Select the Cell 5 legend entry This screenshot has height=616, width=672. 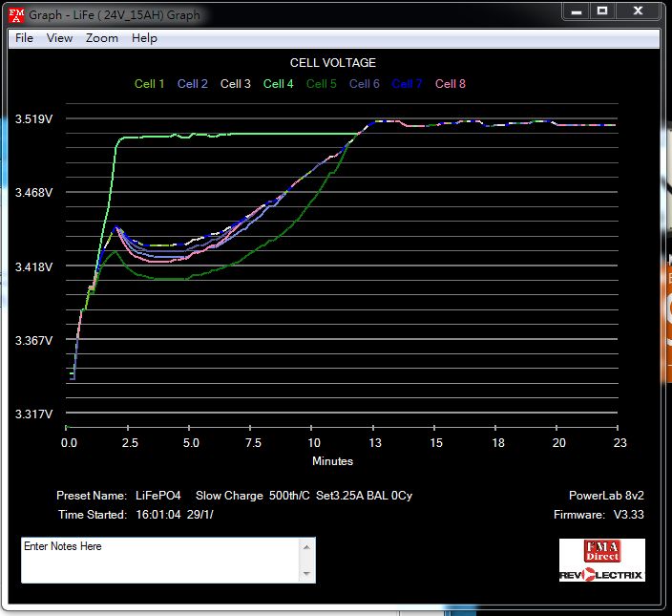[x=321, y=84]
